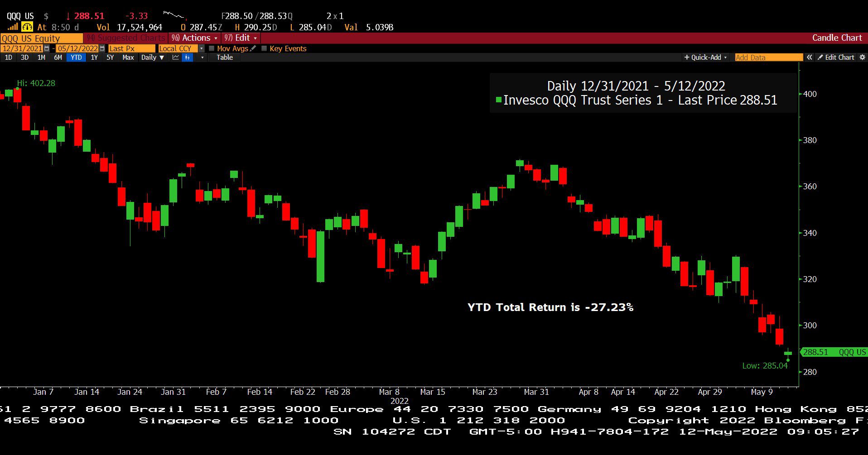Enable the Key Events checkbox
868x455 pixels.
(264, 48)
